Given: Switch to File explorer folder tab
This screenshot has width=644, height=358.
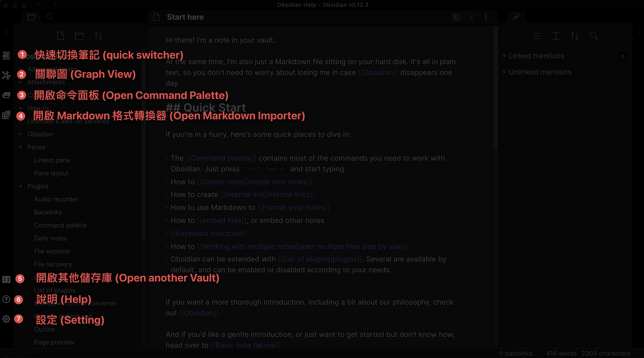Looking at the screenshot, I should (31, 17).
